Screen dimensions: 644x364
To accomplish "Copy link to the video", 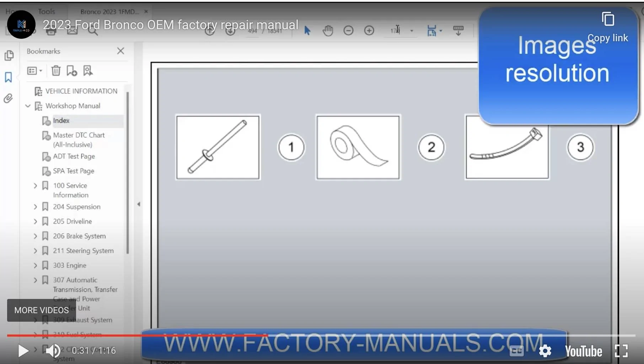I will point(608,27).
